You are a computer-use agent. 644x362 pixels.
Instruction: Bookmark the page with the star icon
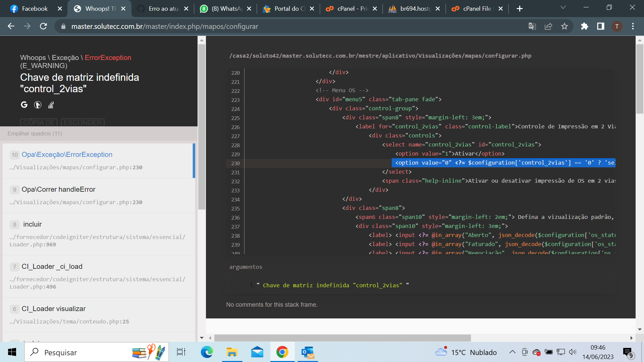(565, 26)
